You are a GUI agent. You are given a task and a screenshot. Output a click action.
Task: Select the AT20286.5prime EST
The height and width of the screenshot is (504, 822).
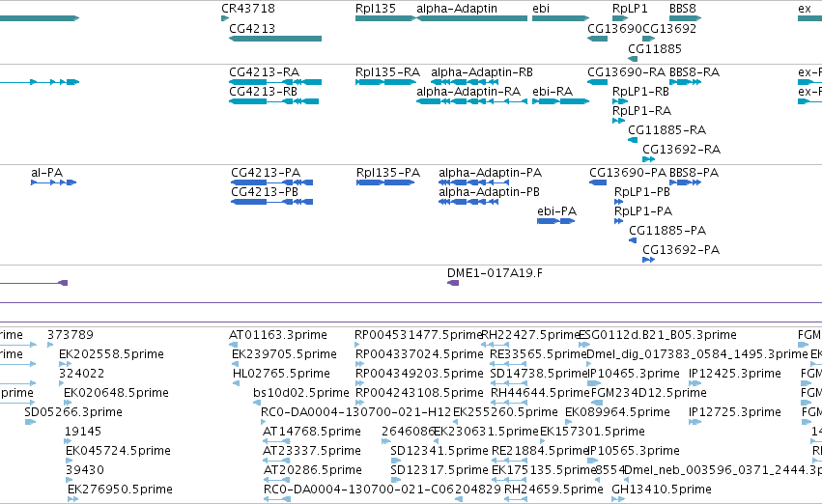(276, 480)
